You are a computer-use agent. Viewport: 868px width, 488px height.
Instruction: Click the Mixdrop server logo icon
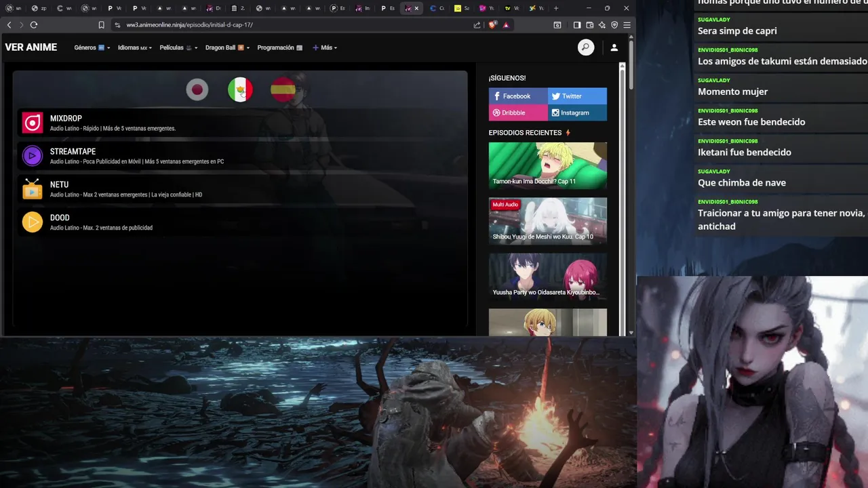pos(32,123)
